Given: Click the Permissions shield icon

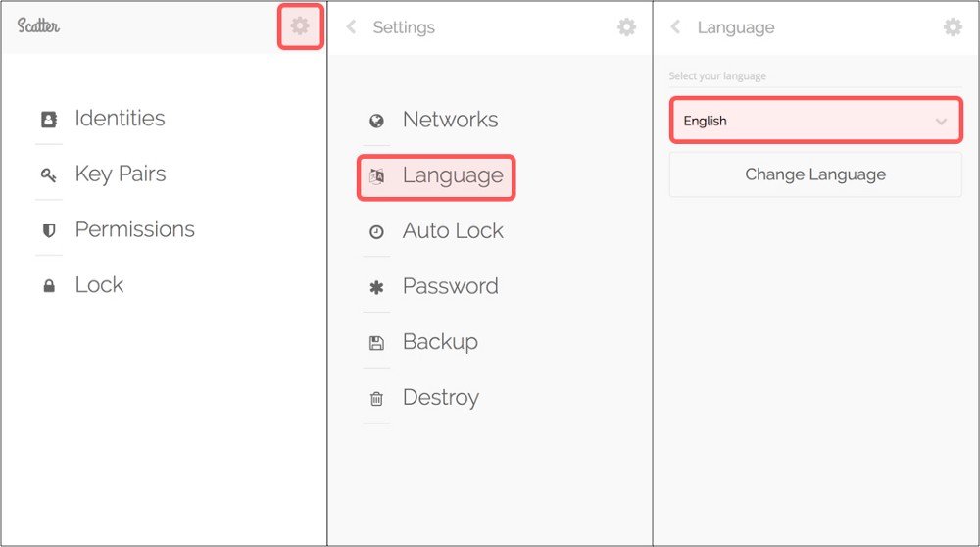Looking at the screenshot, I should tap(49, 230).
